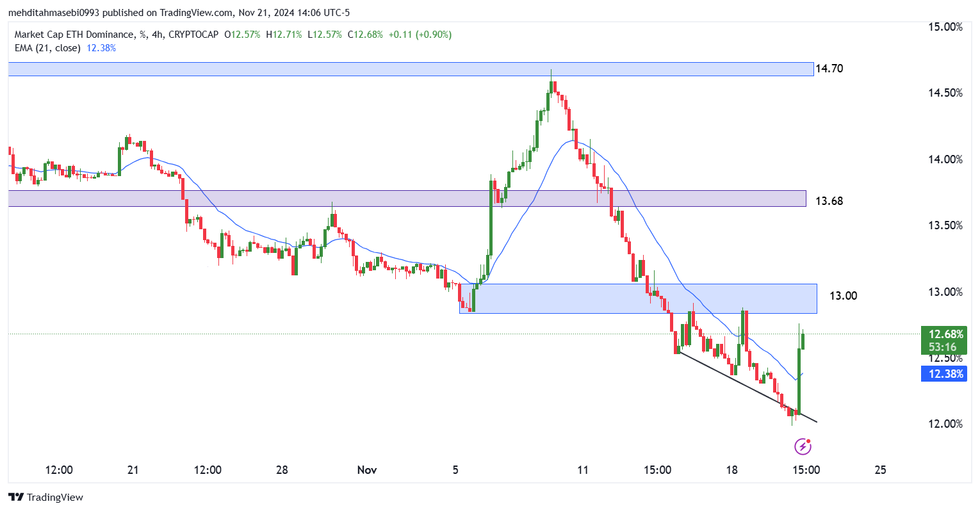Screen dimensions: 980x511
Task: Click the blue EMA price tag 12.38%
Action: [943, 373]
